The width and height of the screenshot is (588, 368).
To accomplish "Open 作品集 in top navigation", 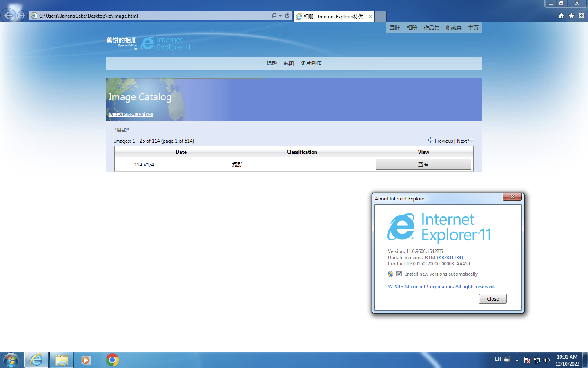I will pyautogui.click(x=432, y=28).
